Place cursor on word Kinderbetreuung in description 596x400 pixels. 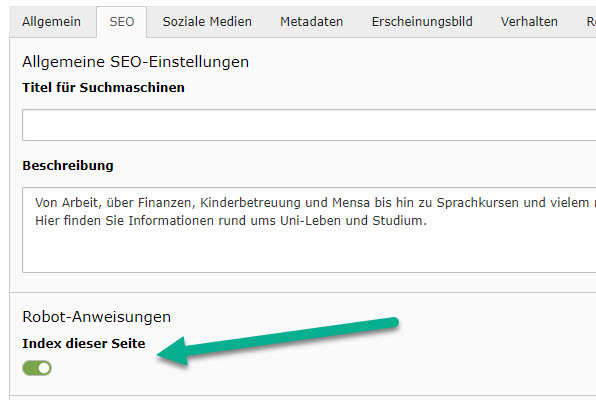(x=250, y=202)
